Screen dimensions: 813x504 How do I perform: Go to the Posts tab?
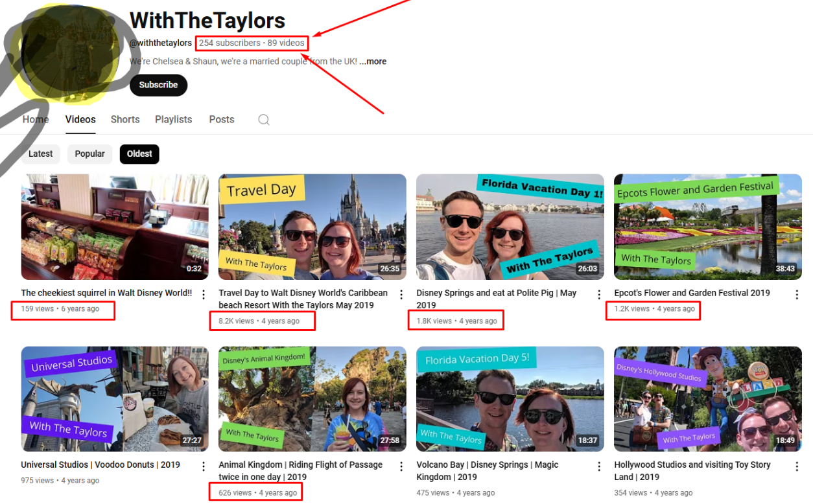pyautogui.click(x=222, y=120)
